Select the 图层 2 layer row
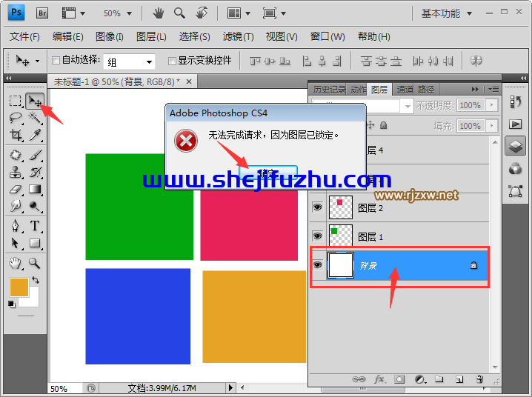Viewport: 532px width, 397px height. pyautogui.click(x=399, y=207)
